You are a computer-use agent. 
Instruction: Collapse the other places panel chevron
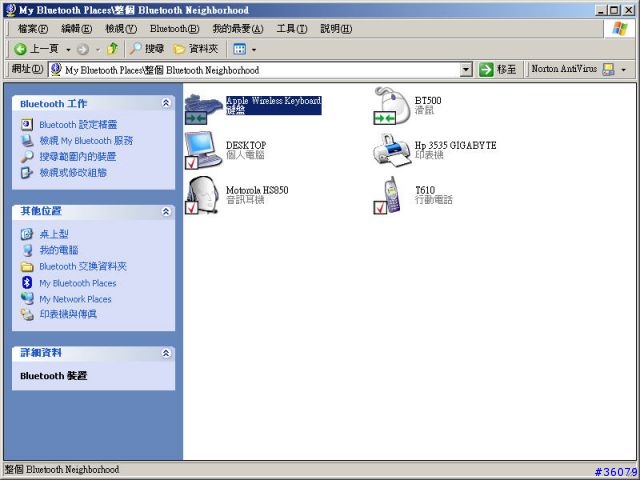click(166, 211)
